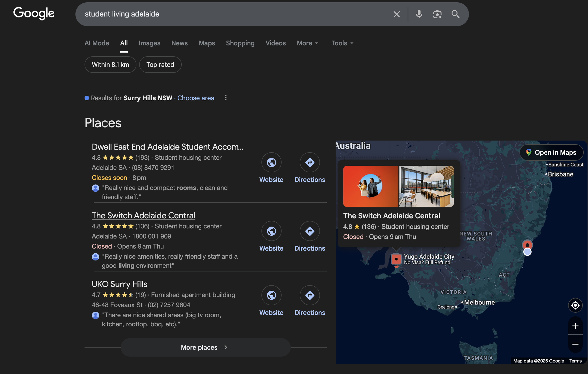Screen dimensions: 588x374
Task: Click the Choose area link
Action: point(196,98)
